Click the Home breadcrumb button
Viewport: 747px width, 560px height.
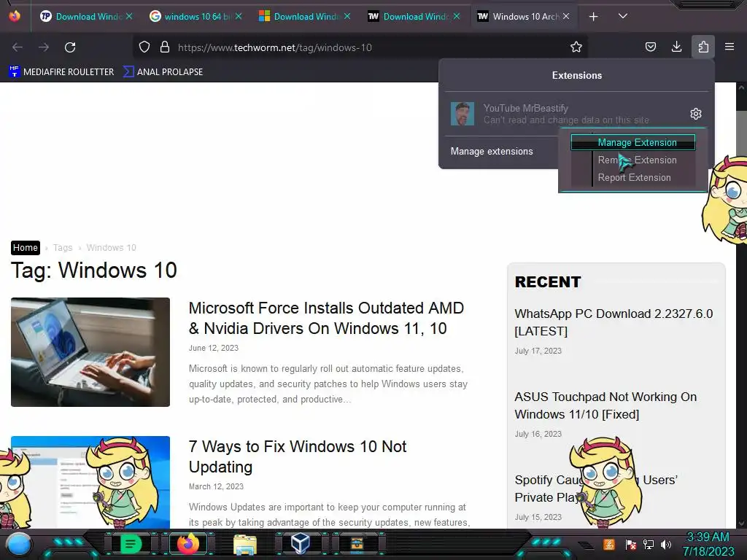[x=26, y=248]
